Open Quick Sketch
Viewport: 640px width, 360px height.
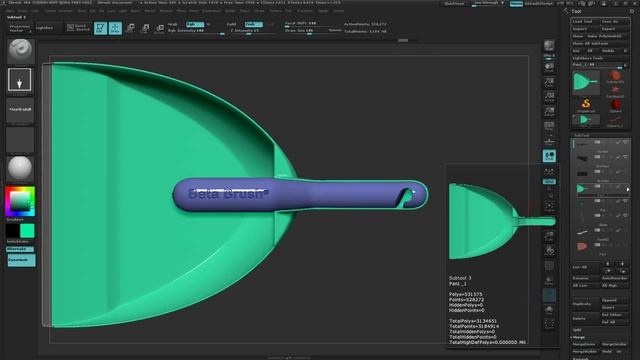click(x=78, y=28)
